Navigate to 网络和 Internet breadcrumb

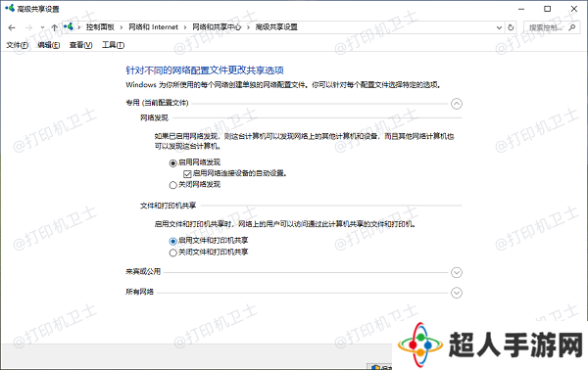(154, 27)
